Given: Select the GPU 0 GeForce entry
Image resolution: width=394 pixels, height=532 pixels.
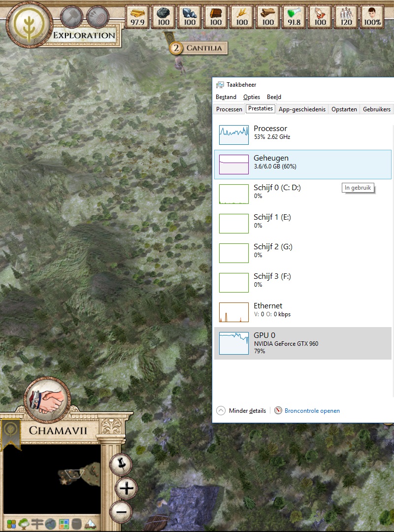Looking at the screenshot, I should (x=303, y=343).
